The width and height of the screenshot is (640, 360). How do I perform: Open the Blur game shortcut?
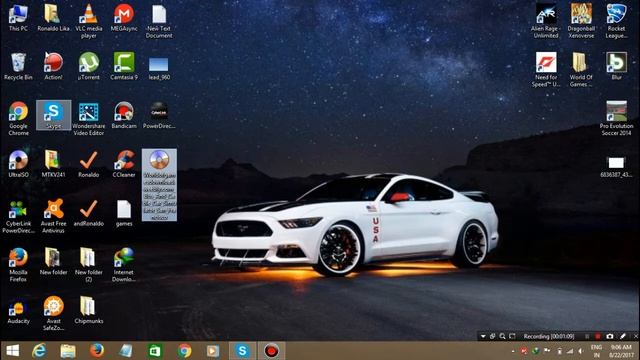tap(616, 67)
